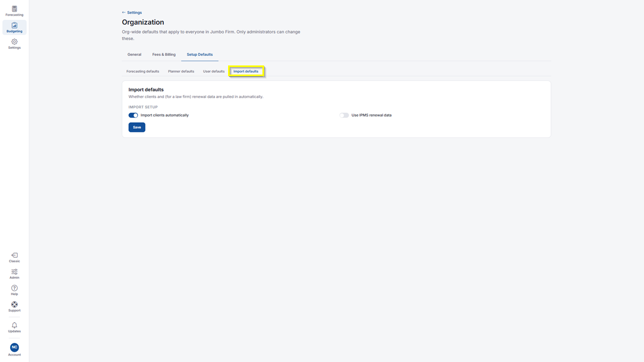Go back to Settings link
The image size is (644, 362).
coord(132,12)
